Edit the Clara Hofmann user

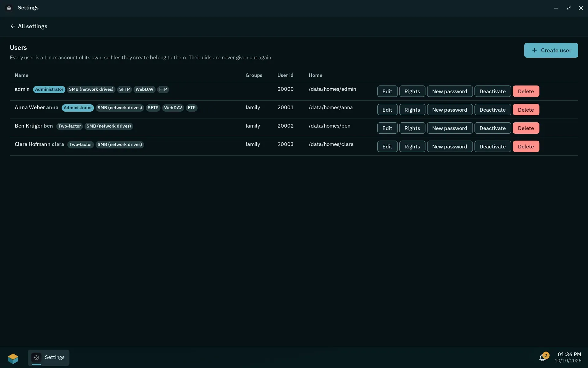pyautogui.click(x=387, y=147)
